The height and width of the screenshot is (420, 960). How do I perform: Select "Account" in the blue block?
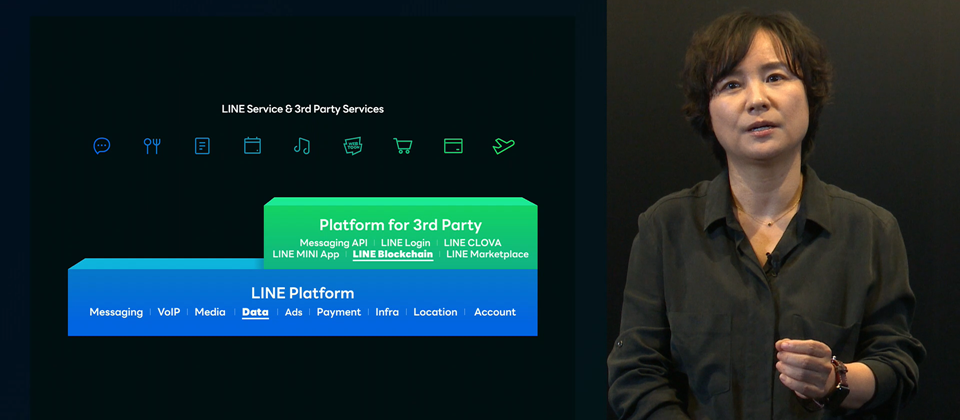[x=495, y=312]
